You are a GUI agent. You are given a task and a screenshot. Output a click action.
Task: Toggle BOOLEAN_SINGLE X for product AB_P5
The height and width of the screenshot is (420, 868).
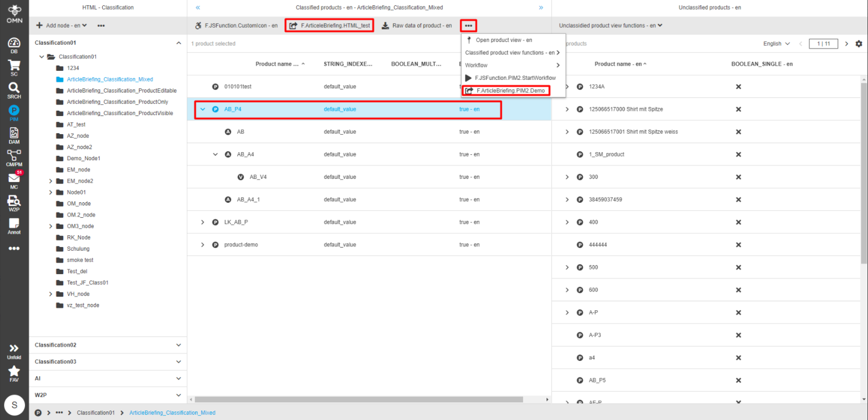click(x=738, y=381)
